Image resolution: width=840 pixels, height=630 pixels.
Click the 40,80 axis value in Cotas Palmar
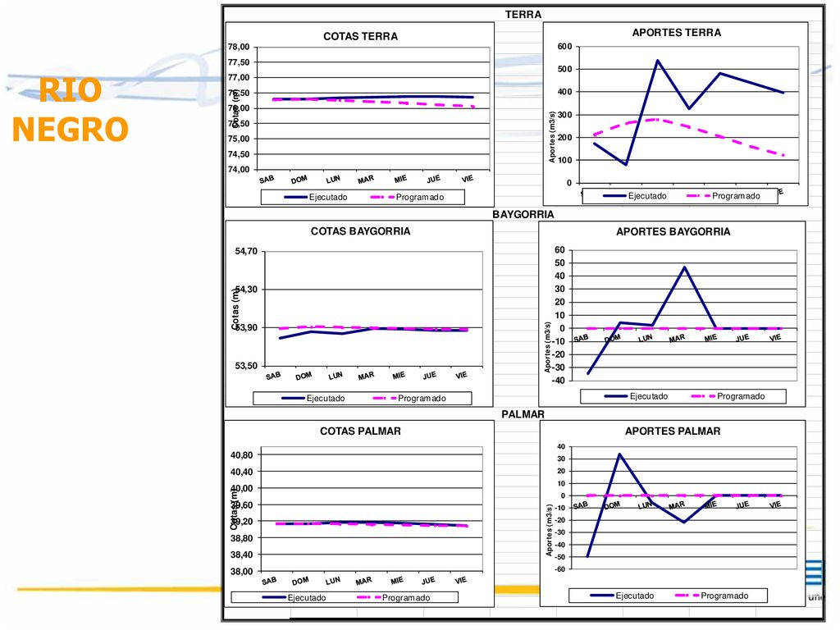[x=242, y=455]
